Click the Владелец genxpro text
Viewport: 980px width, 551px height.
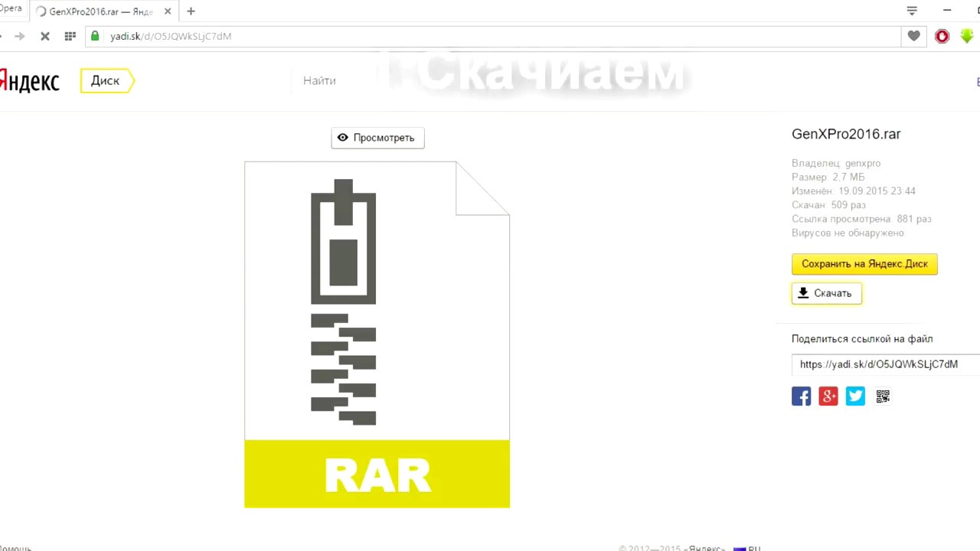coord(836,163)
